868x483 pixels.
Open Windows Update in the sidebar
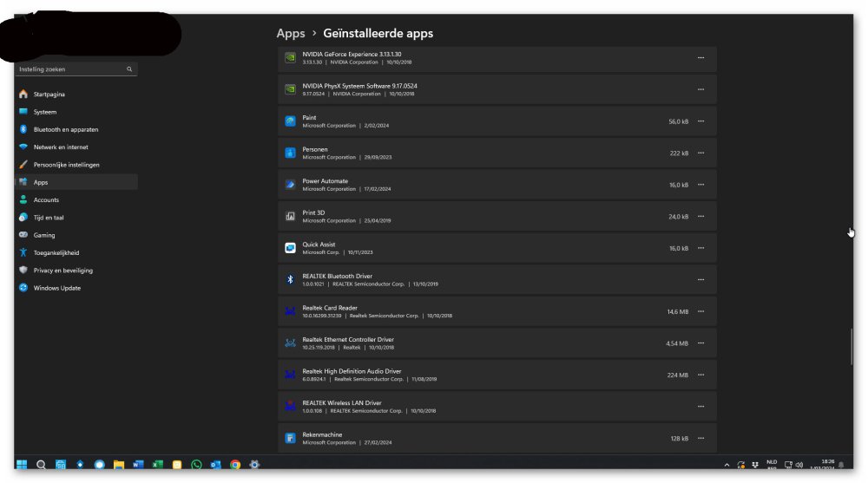[56, 288]
